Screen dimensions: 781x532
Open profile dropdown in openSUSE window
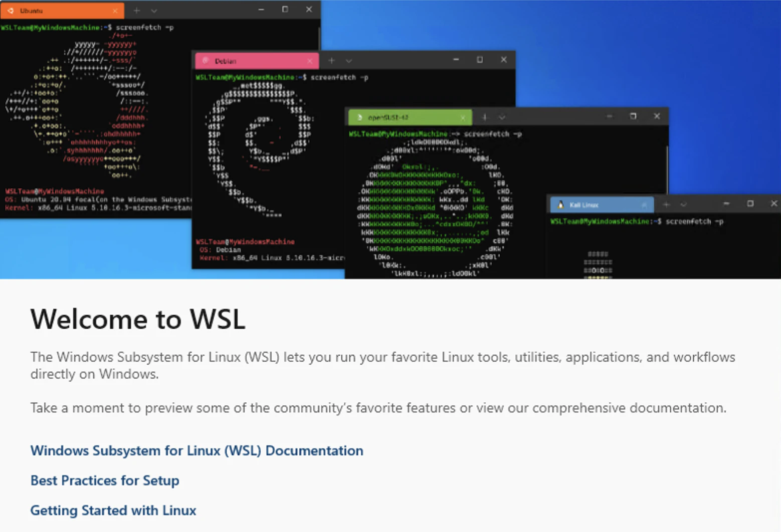coord(502,117)
